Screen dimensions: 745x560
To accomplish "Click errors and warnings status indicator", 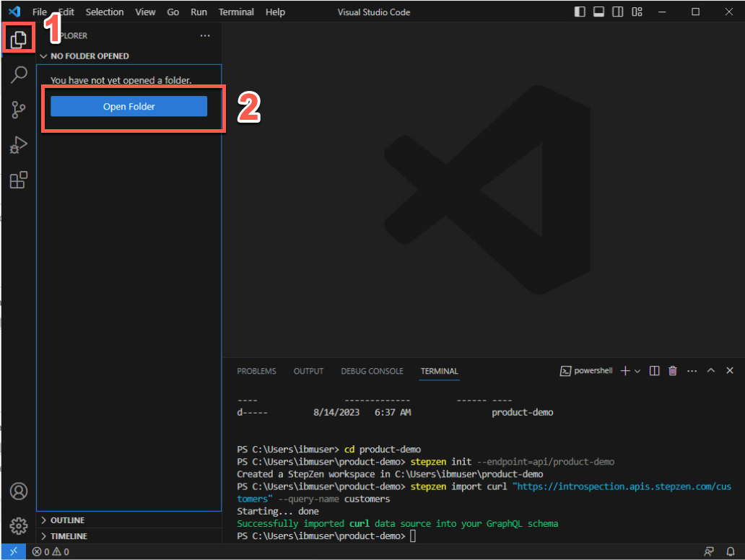I will pyautogui.click(x=51, y=552).
